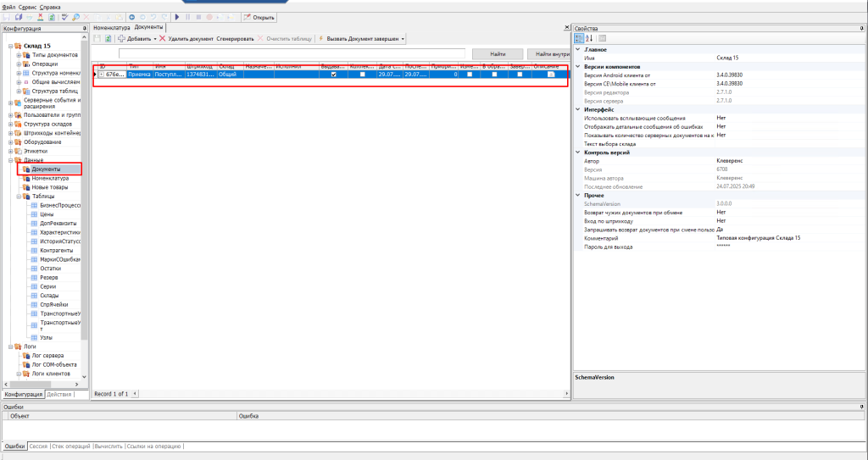The height and width of the screenshot is (460, 868).
Task: Click the alphabetical sort icon in Properties panel
Action: [x=590, y=38]
